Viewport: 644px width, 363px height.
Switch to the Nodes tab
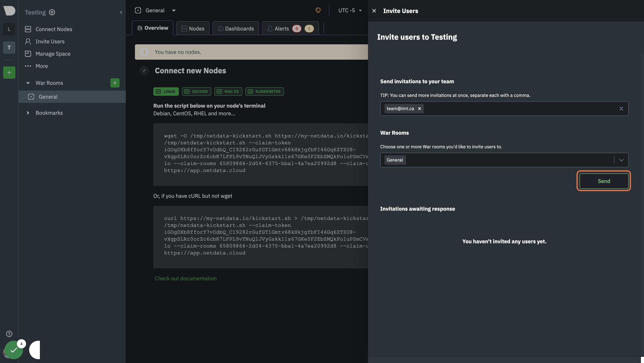pos(193,29)
